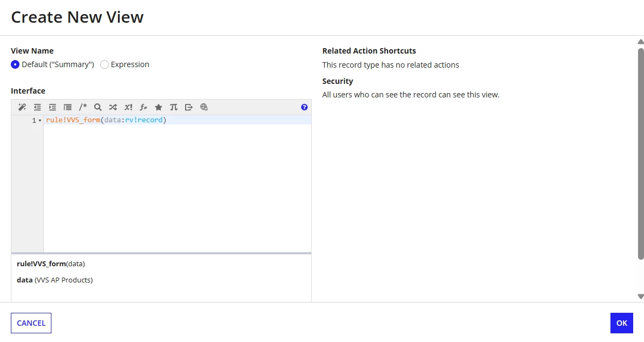644x342 pixels.
Task: Open search with the magnifier icon
Action: pyautogui.click(x=98, y=107)
